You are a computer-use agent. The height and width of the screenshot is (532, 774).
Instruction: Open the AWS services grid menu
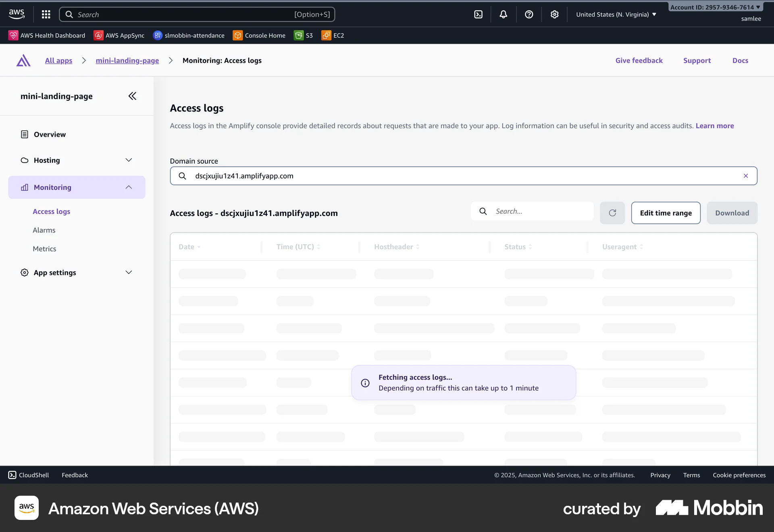coord(46,14)
